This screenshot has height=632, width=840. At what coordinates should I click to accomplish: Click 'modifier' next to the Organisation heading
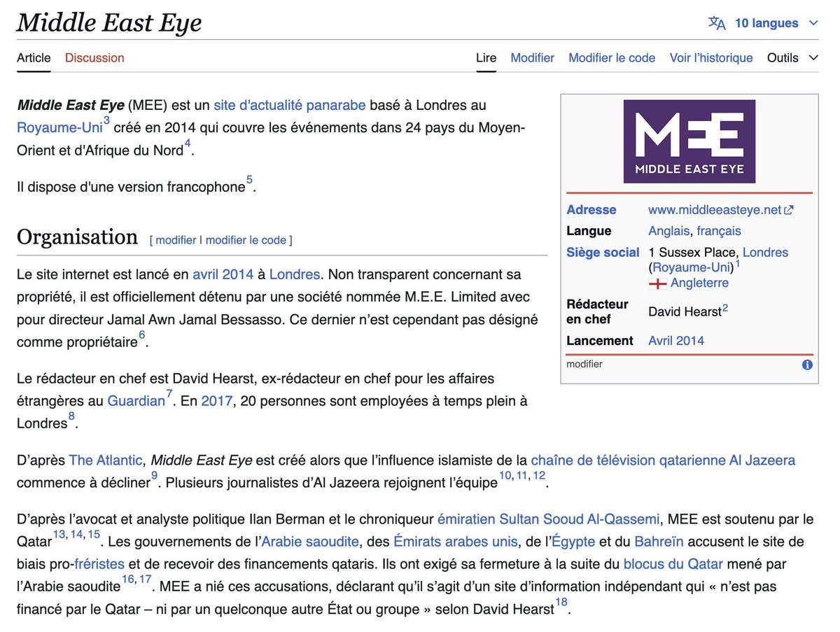pyautogui.click(x=176, y=240)
